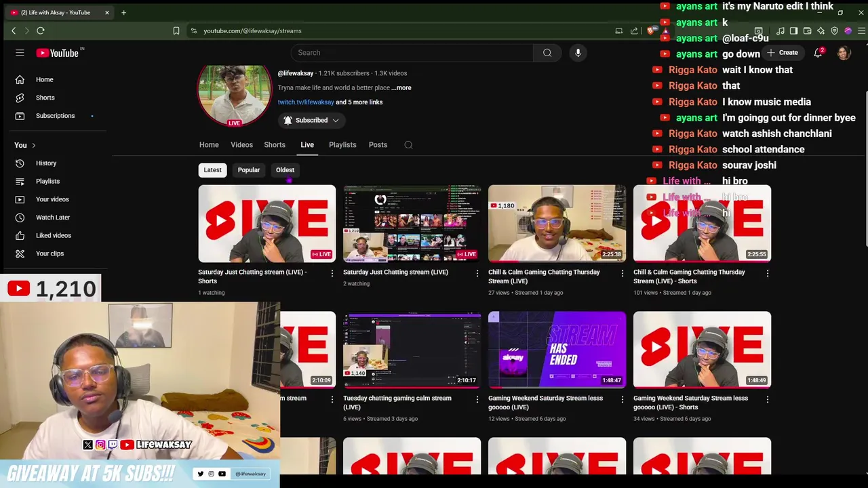Screen dimensions: 868x488
Task: Open the Brave VPN icon
Action: (835, 30)
